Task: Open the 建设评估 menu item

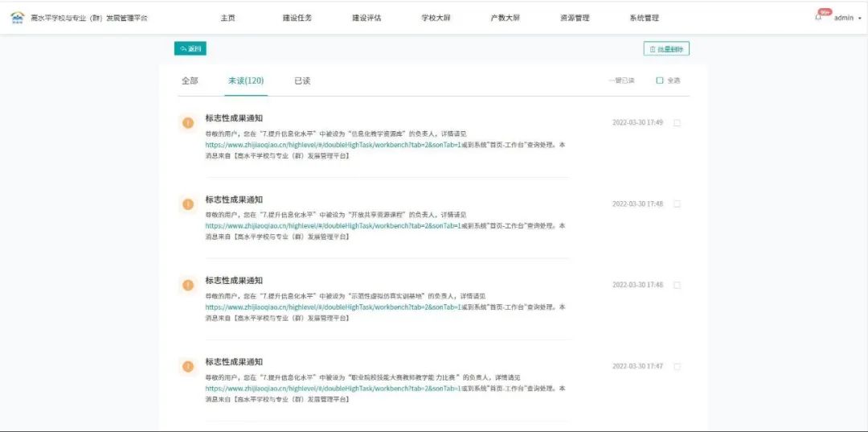Action: tap(366, 18)
